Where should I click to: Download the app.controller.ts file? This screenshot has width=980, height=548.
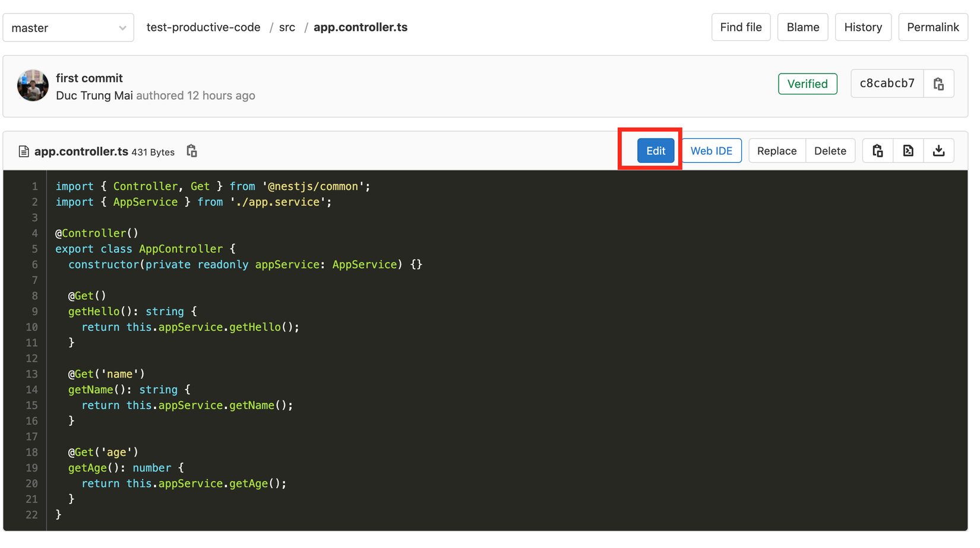[938, 151]
